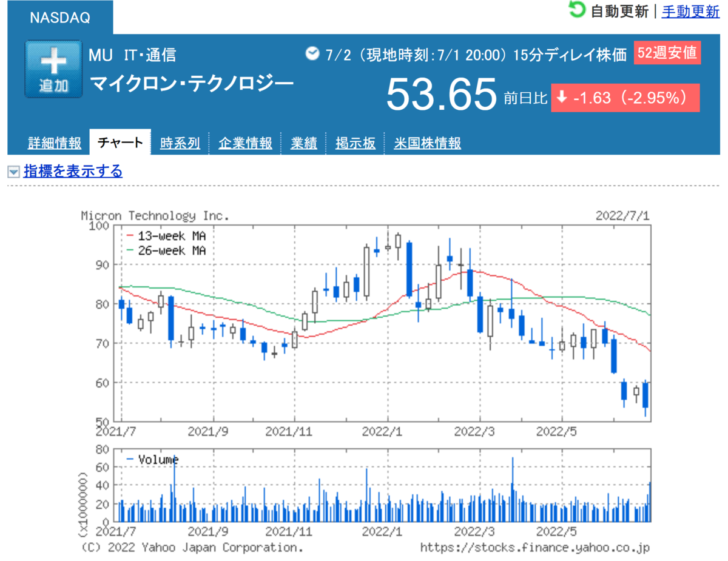Screen dimensions: 728x561
Task: Open the 掲示板 tab
Action: 356,143
